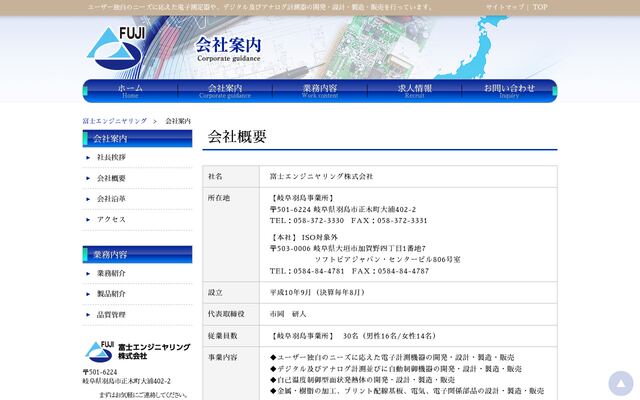Click the 会社概要 page heading
This screenshot has width=640, height=400.
pos(237,137)
